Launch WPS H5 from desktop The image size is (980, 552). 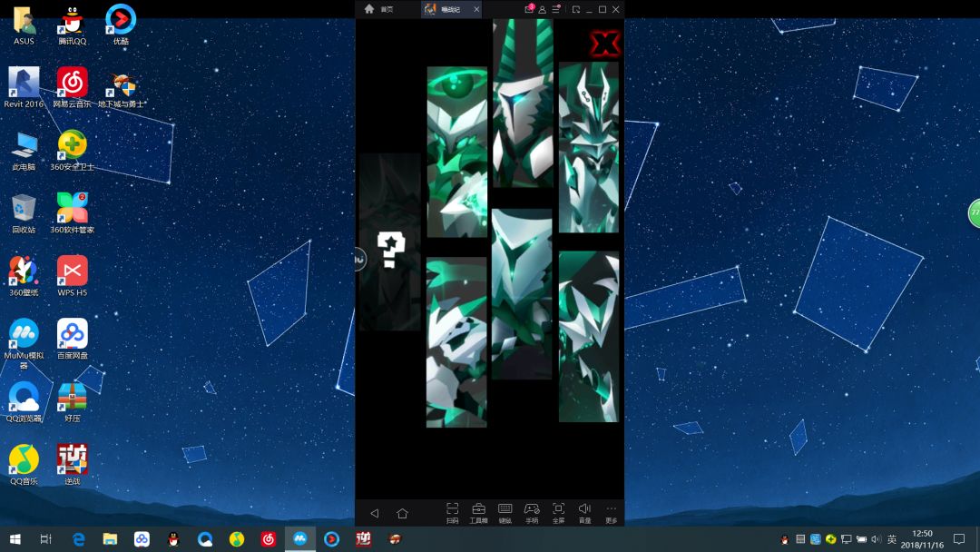[x=72, y=276]
